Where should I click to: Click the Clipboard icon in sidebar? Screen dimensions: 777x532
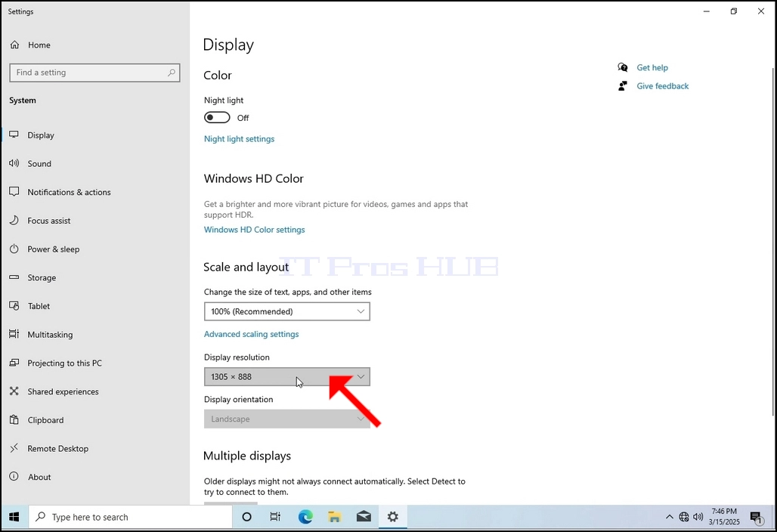coord(14,419)
